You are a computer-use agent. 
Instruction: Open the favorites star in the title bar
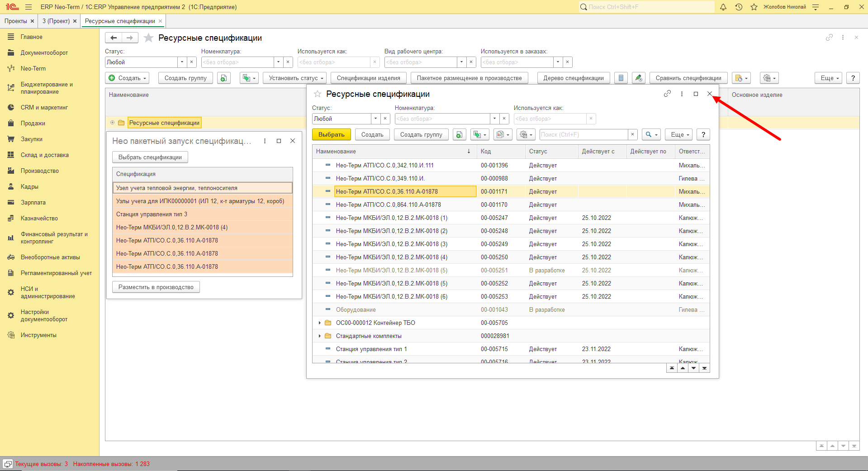pyautogui.click(x=754, y=7)
